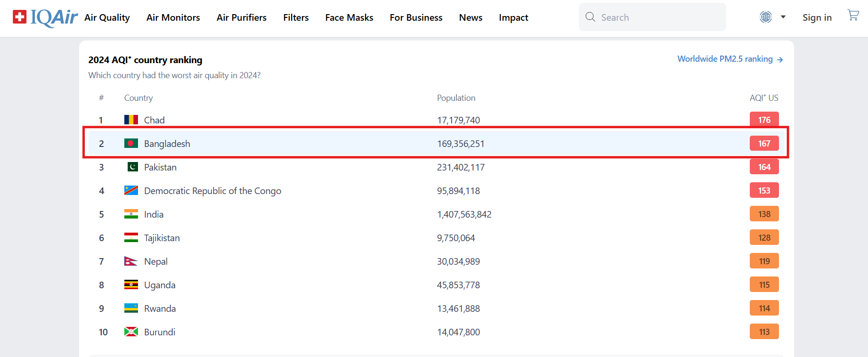Image resolution: width=868 pixels, height=357 pixels.
Task: Open the Uganda country link
Action: tap(160, 285)
